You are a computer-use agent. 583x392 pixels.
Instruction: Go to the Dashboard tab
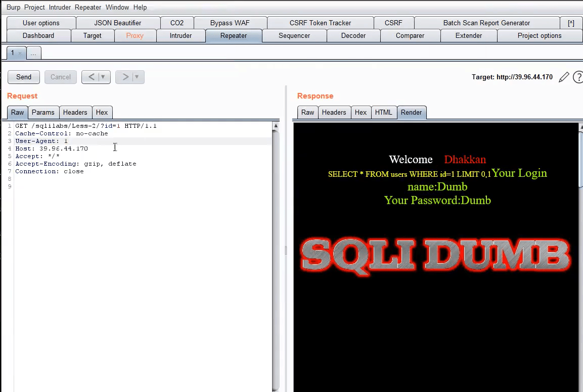38,36
